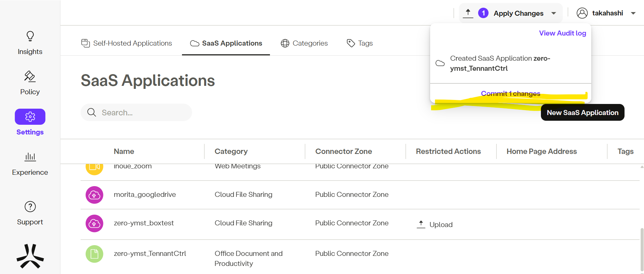Open the Tags tab
Image resolution: width=644 pixels, height=274 pixels.
click(360, 43)
